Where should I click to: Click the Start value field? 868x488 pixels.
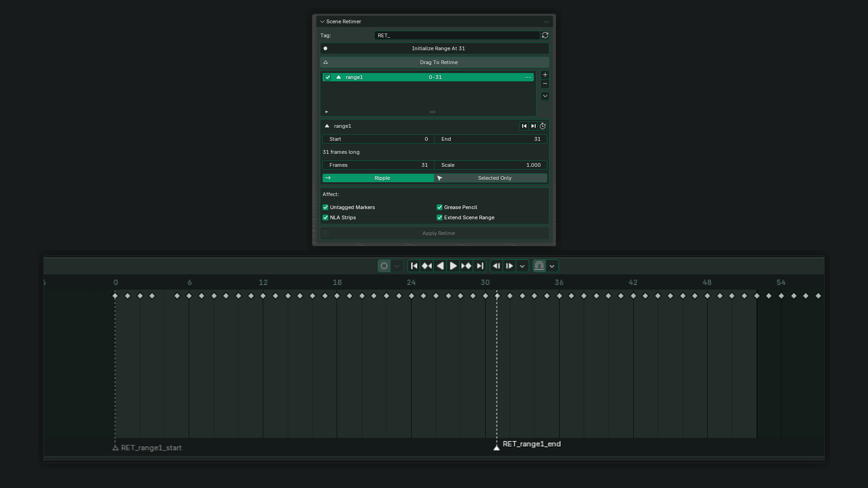coord(378,139)
